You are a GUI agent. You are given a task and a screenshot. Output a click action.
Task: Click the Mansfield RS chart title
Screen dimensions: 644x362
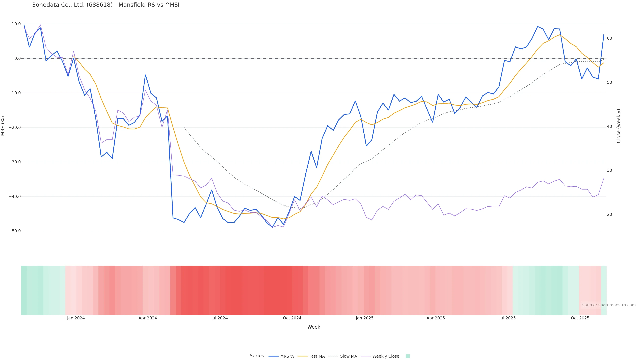click(x=106, y=5)
